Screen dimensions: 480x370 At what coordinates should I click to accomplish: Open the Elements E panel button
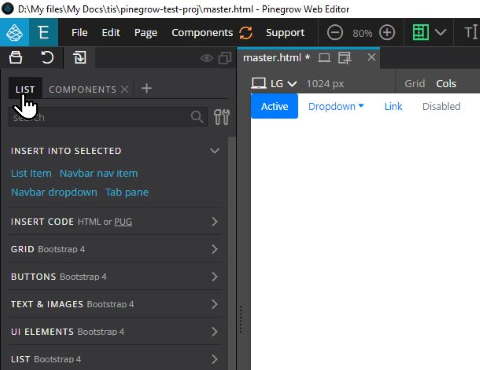(43, 33)
